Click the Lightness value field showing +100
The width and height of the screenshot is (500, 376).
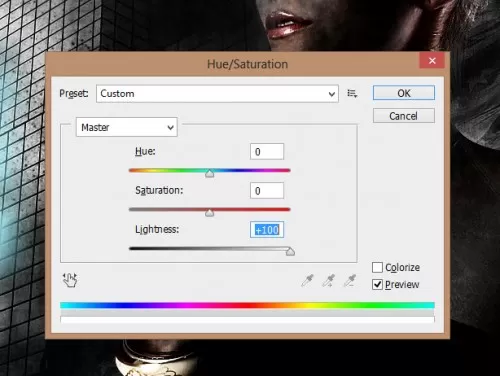click(x=267, y=230)
